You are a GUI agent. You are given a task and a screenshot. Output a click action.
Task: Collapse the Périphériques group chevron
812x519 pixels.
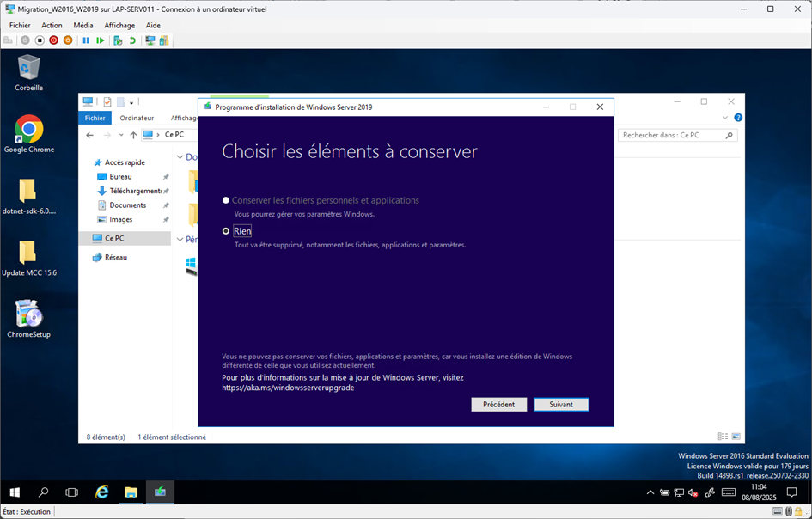pos(180,239)
